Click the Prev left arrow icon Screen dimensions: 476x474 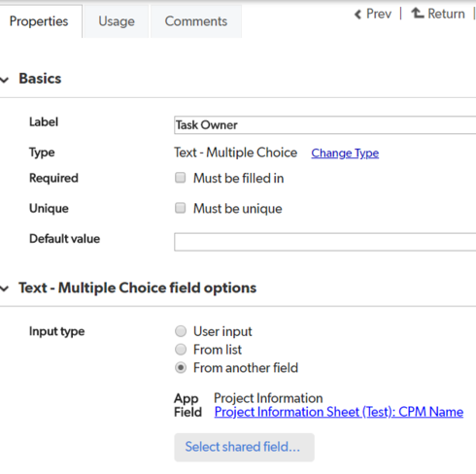(357, 15)
